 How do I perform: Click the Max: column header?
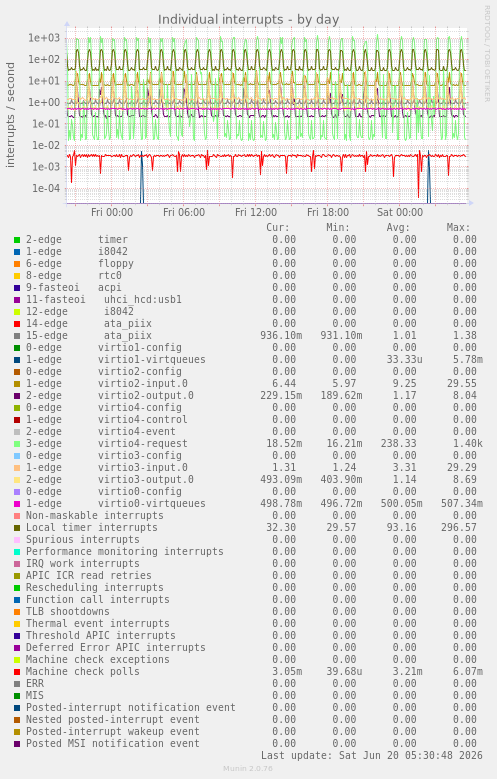[458, 228]
